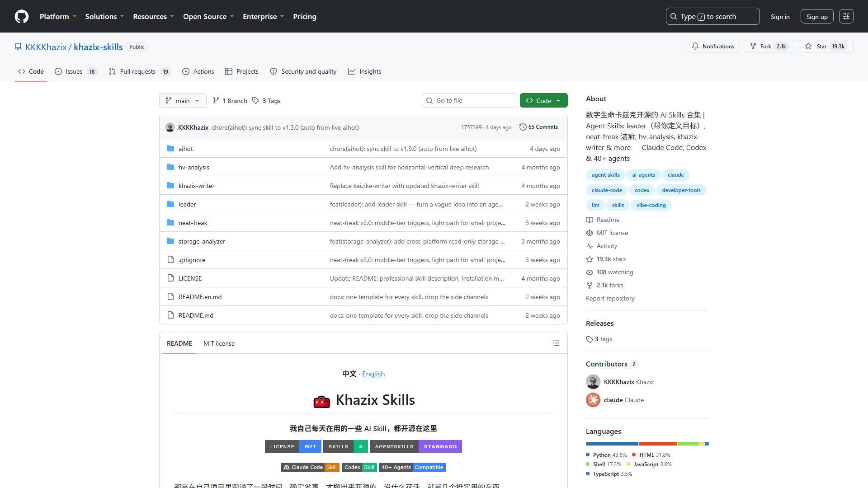
Task: Open the KKKKhazix owner profile link
Action: coord(46,47)
